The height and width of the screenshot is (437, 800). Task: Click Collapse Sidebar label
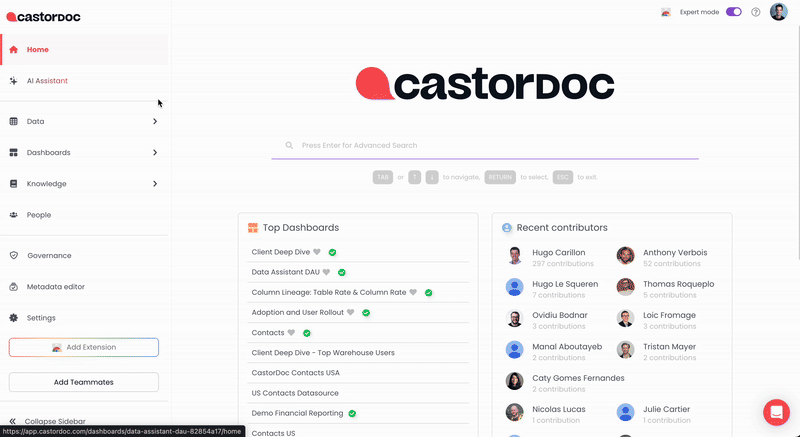pyautogui.click(x=55, y=421)
